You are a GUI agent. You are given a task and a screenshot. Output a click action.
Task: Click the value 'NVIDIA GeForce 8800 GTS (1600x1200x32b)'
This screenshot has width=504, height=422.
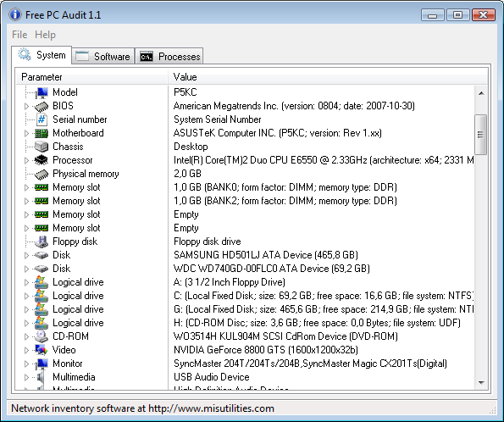tap(266, 350)
